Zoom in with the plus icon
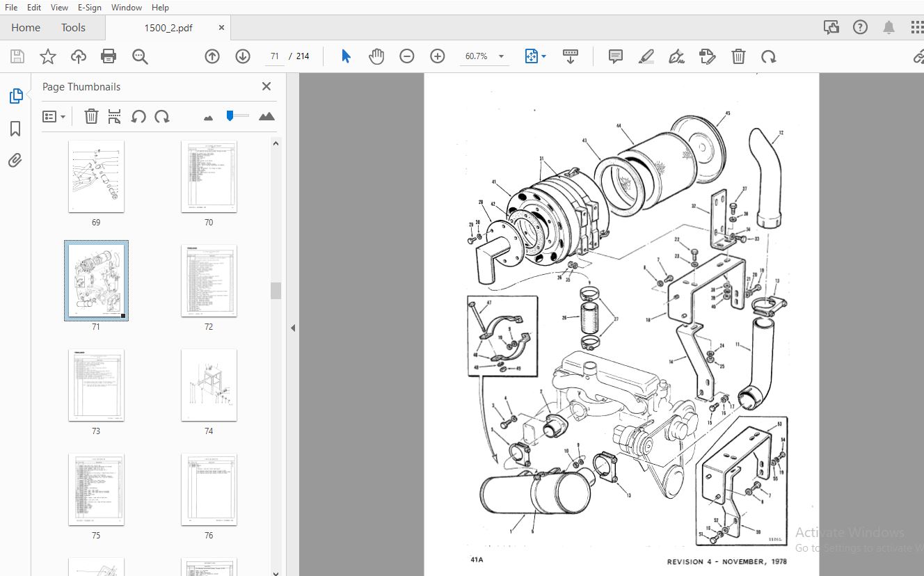 point(438,56)
